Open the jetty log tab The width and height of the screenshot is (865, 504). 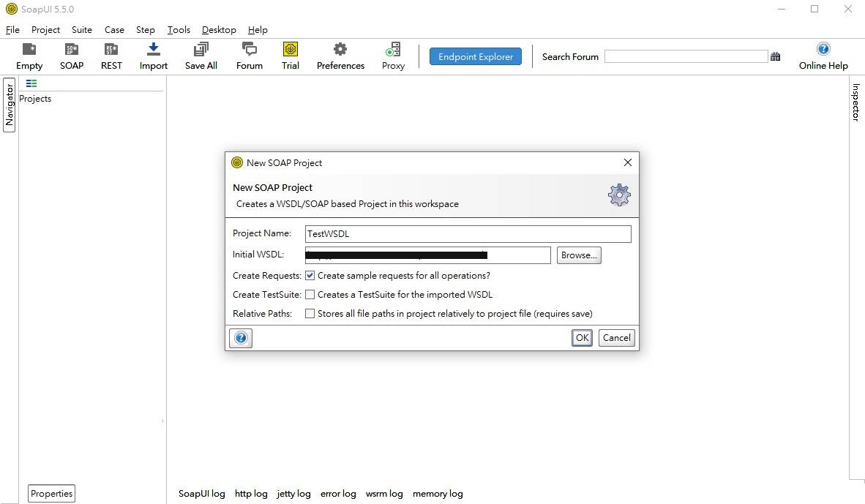click(x=293, y=494)
